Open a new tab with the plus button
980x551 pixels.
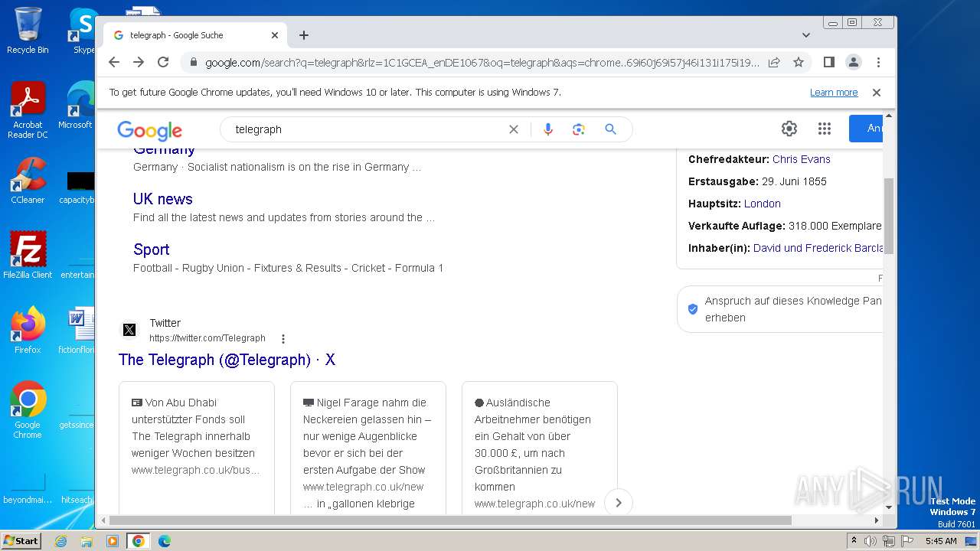(x=304, y=35)
